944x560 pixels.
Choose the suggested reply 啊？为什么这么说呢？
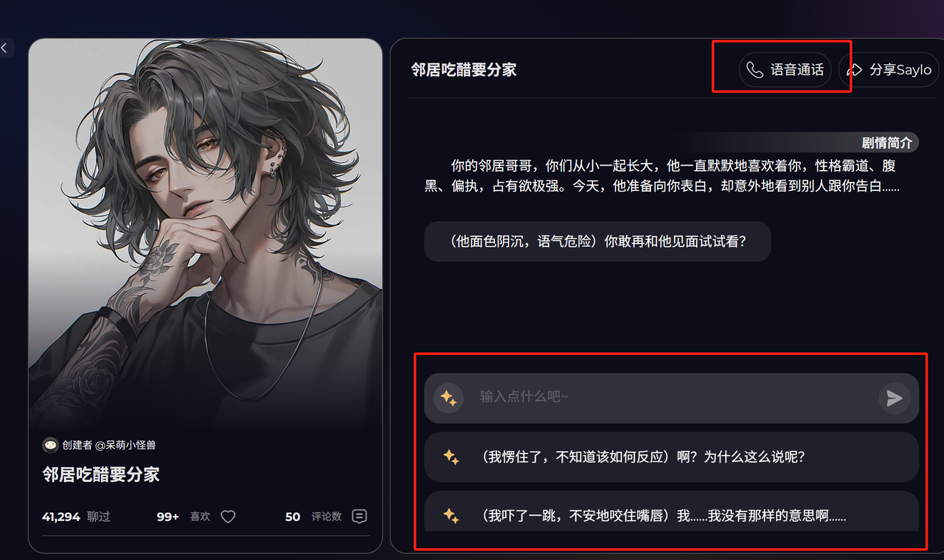coord(672,458)
